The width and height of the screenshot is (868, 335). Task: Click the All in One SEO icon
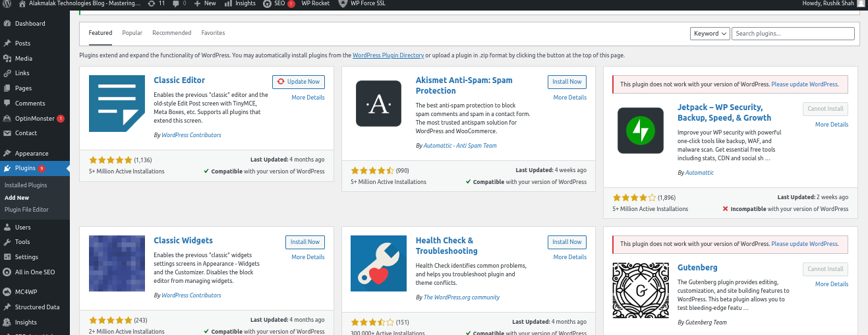point(7,272)
